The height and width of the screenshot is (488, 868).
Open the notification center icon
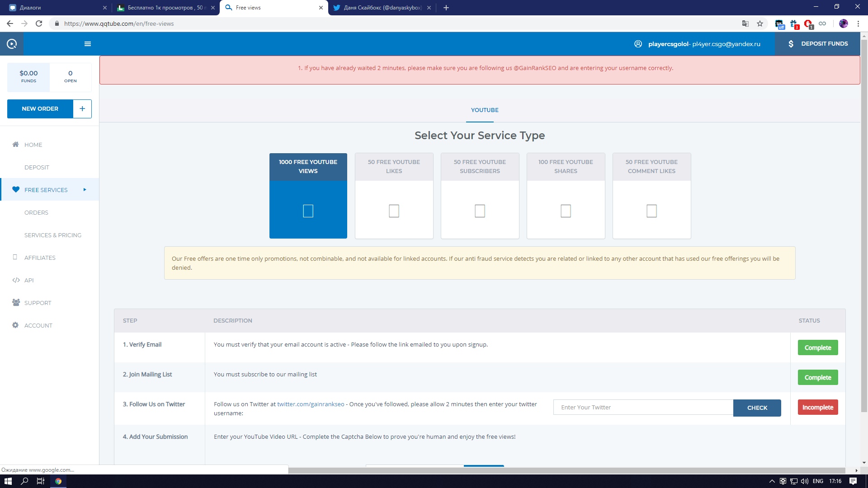click(x=853, y=481)
